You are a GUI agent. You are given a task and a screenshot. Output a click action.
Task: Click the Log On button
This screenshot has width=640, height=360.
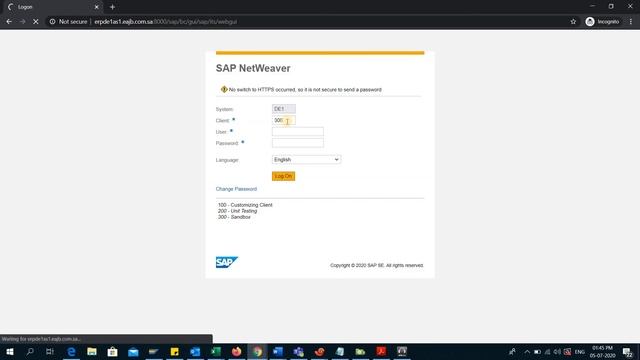coord(283,176)
